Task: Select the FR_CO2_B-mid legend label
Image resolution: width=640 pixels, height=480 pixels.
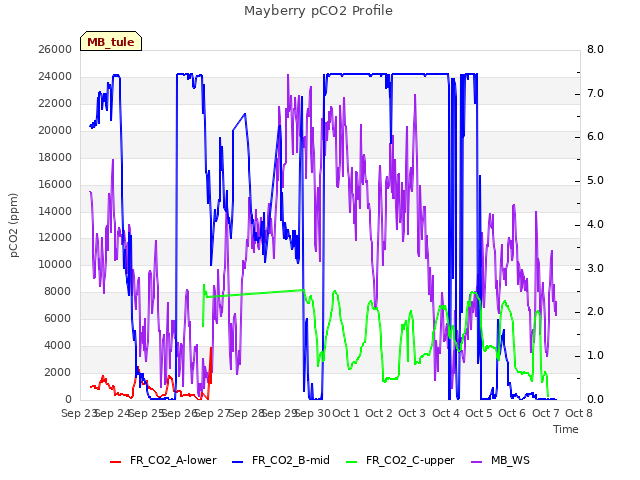Action: [x=291, y=460]
